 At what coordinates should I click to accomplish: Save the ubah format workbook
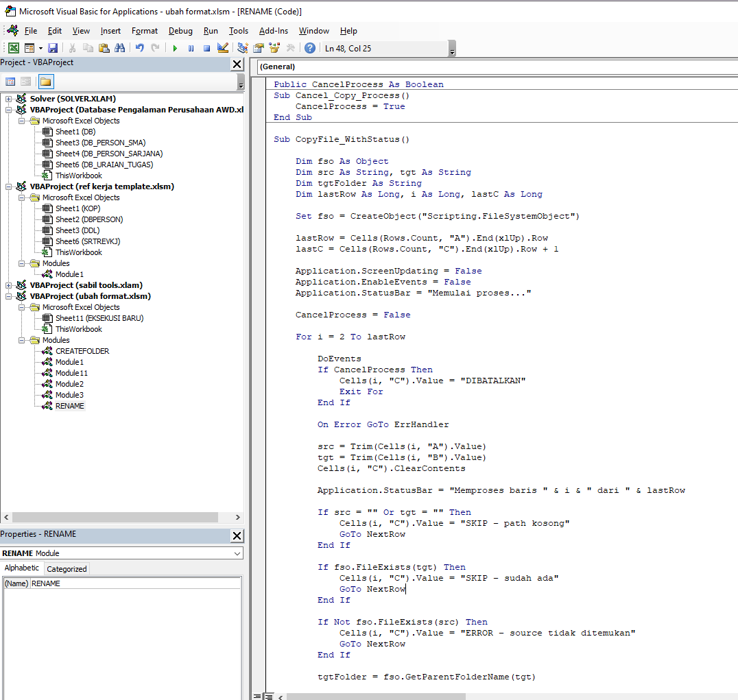coord(53,48)
